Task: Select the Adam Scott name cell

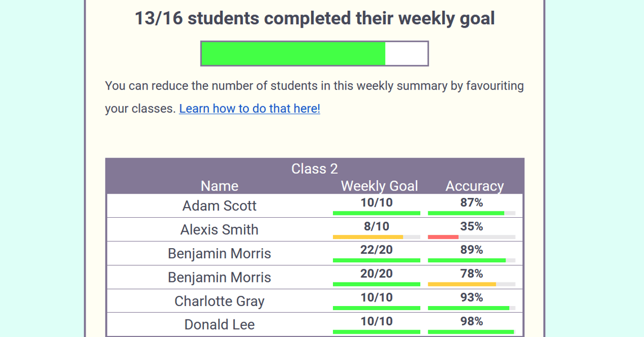Action: click(x=219, y=206)
